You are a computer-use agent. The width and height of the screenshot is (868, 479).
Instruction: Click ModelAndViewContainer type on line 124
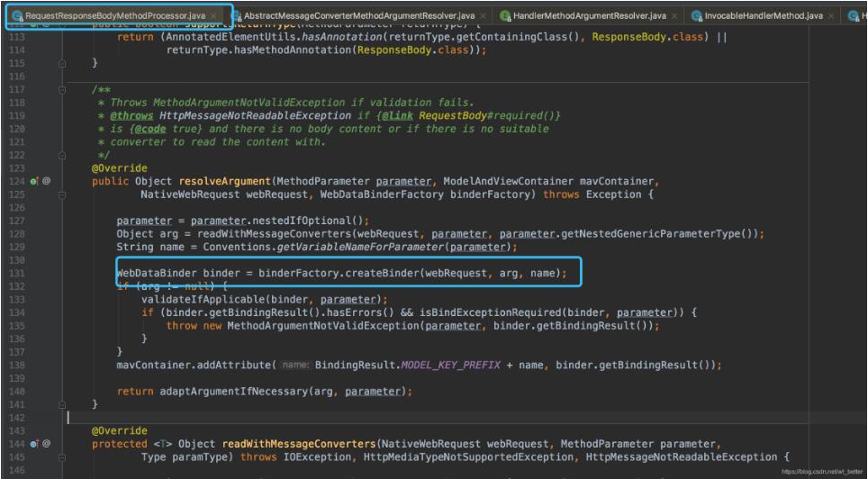(508, 181)
